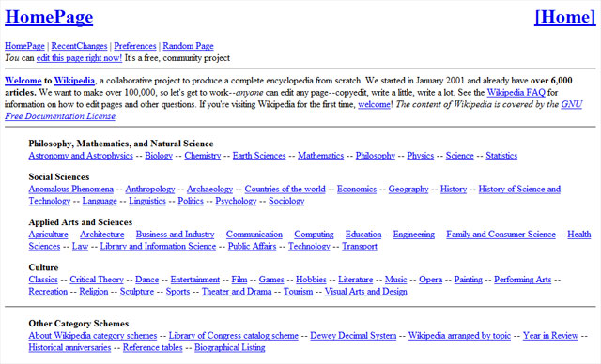The image size is (601, 364).
Task: Open Anomalous Phenomena
Action: click(x=71, y=190)
